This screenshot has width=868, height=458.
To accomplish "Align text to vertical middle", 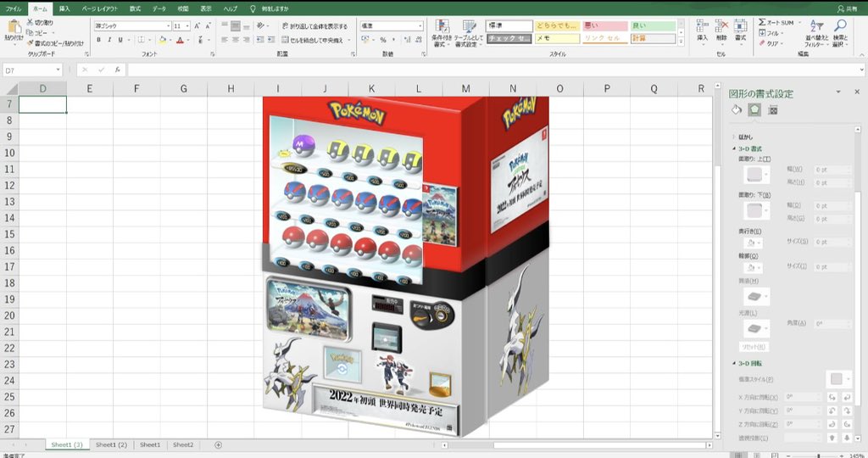I will pos(236,26).
